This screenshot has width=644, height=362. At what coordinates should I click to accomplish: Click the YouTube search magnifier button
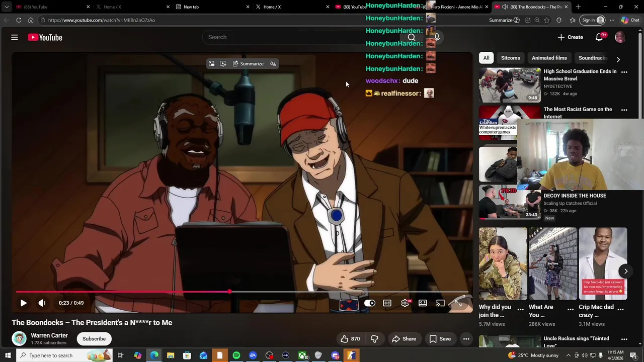(412, 37)
